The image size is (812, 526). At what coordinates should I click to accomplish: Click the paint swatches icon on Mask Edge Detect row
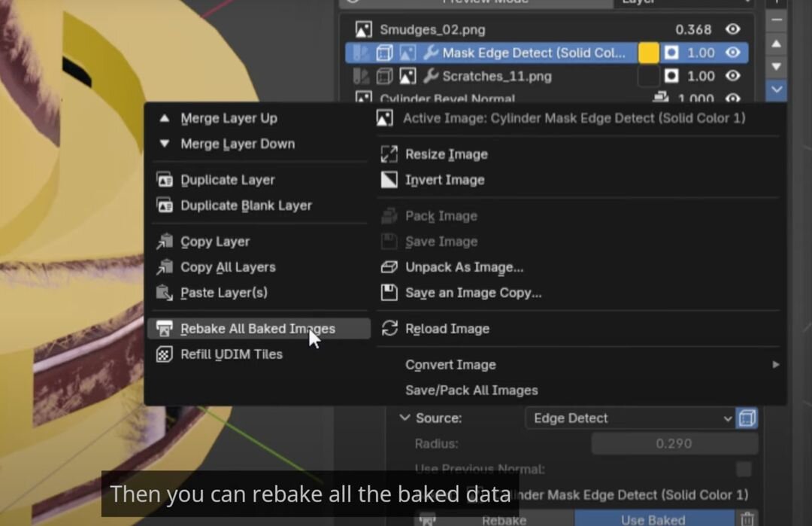pos(360,53)
